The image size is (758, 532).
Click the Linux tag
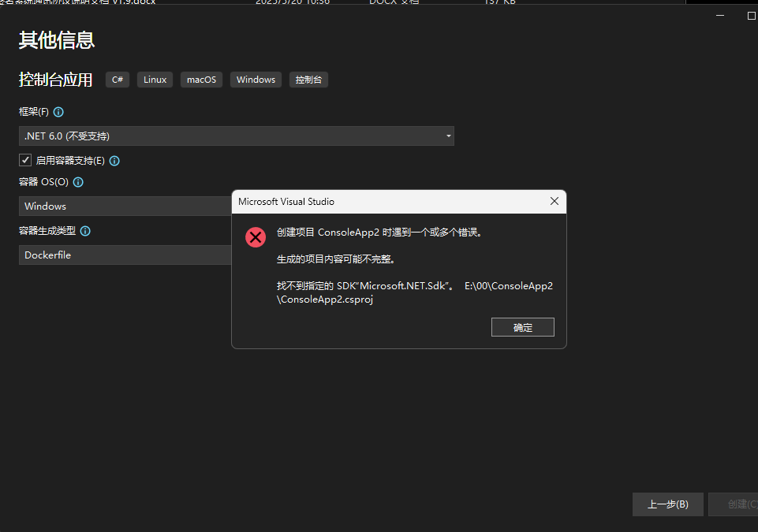click(155, 80)
